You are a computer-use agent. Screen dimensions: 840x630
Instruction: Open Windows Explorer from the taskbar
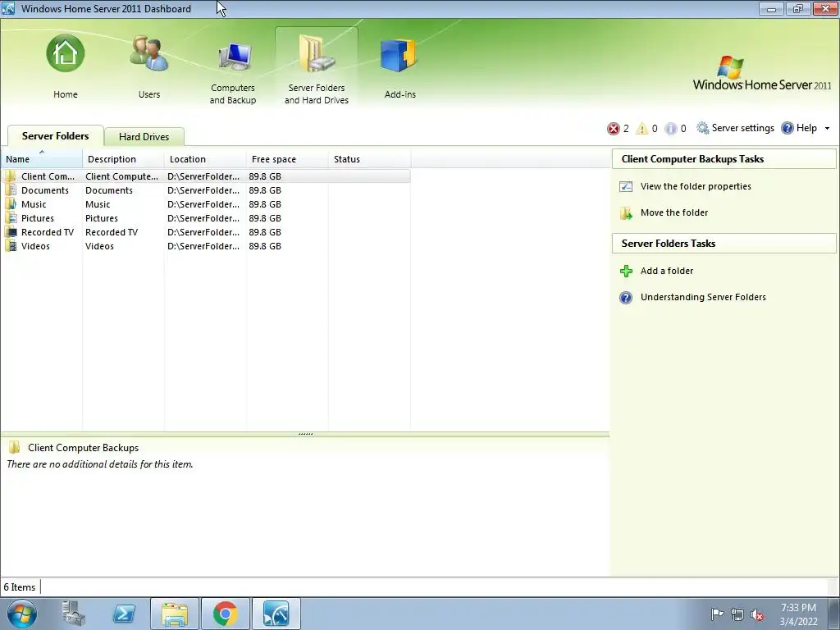click(x=175, y=614)
